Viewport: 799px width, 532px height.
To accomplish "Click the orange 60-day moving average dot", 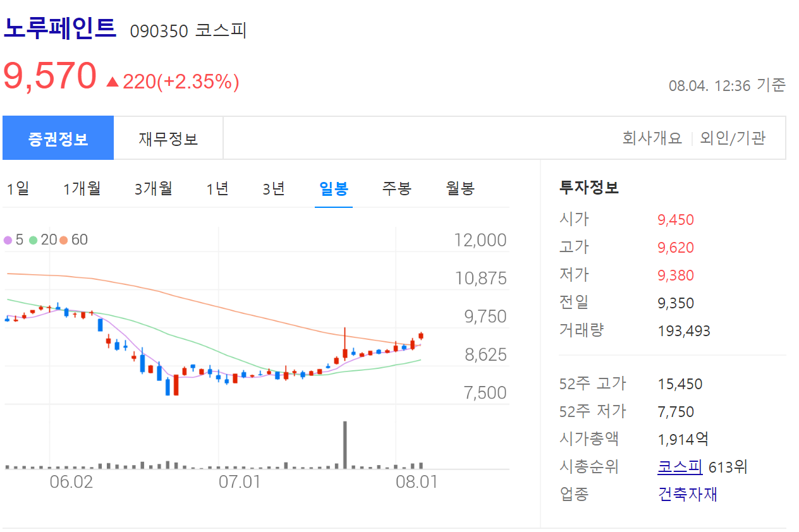I will tap(63, 240).
